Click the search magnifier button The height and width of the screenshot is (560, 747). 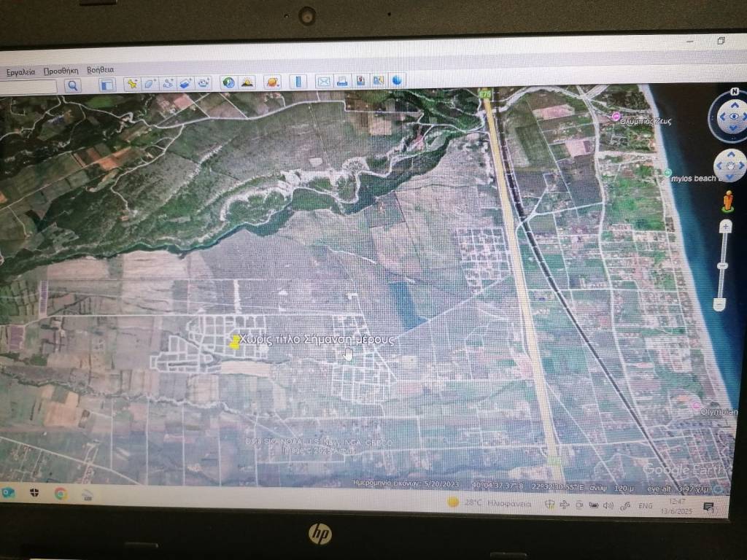point(72,85)
